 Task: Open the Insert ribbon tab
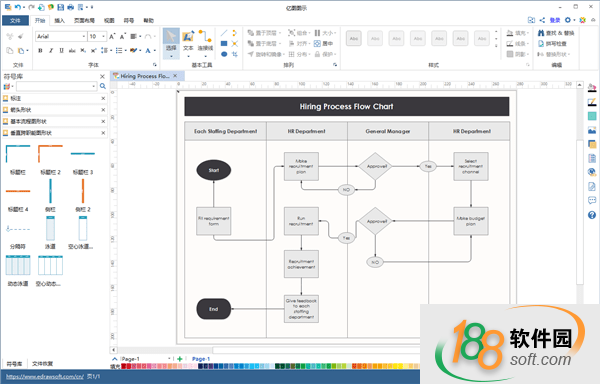pyautogui.click(x=59, y=21)
